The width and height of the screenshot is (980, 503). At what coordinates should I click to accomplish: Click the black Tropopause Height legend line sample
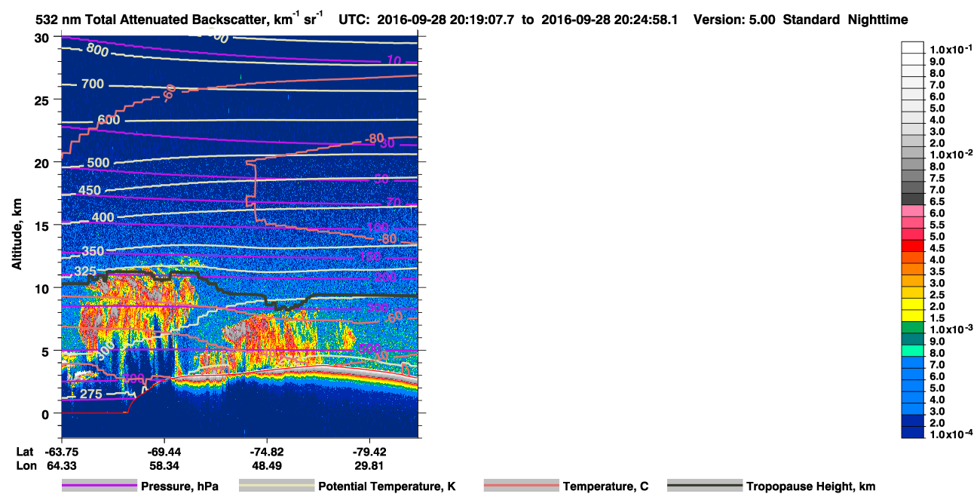706,486
